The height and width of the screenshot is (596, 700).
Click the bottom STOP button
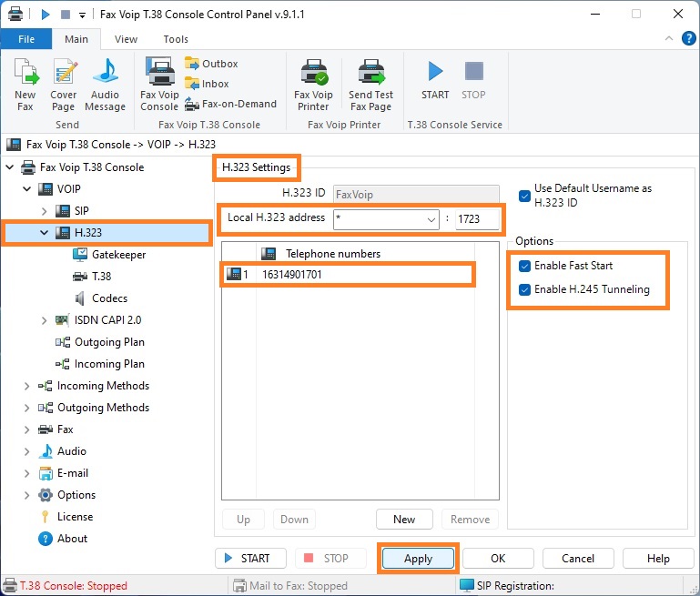click(330, 559)
